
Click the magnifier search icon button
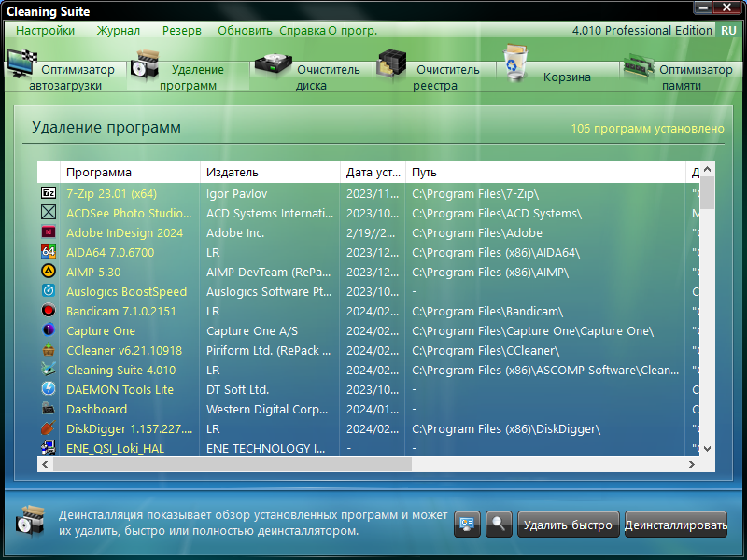[499, 525]
